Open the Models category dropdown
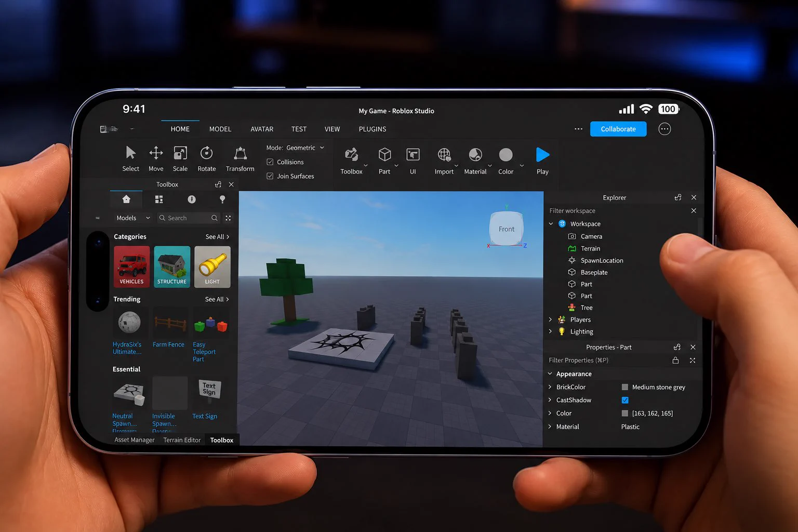 133,218
